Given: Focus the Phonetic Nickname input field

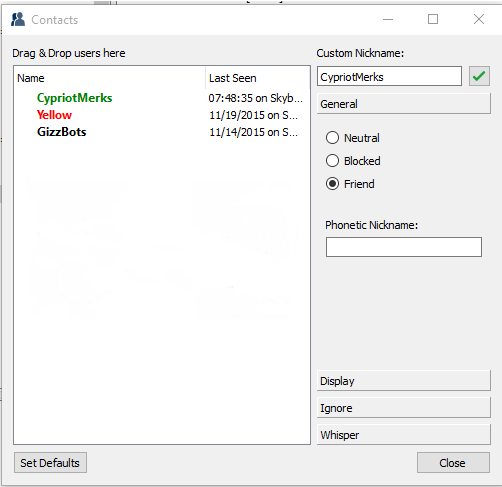Looking at the screenshot, I should [x=404, y=247].
